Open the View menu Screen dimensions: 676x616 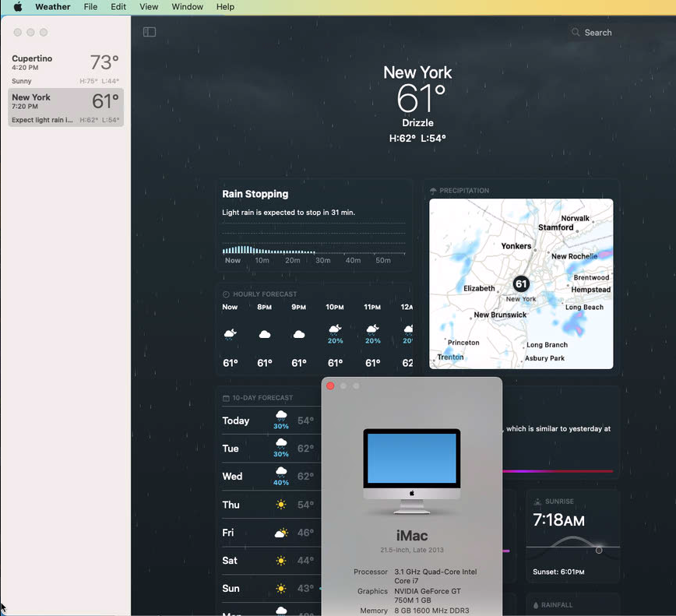[149, 7]
